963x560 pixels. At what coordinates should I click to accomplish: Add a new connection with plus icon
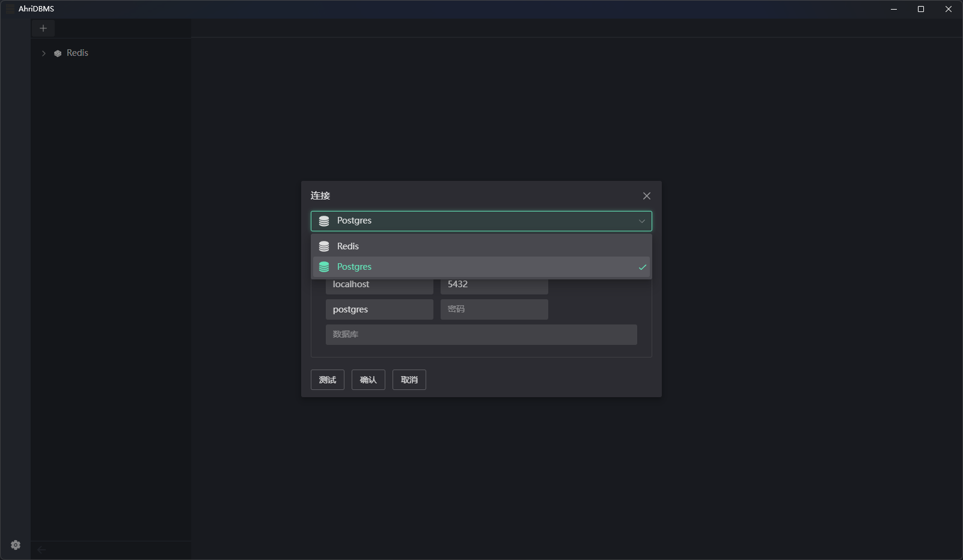pyautogui.click(x=43, y=28)
